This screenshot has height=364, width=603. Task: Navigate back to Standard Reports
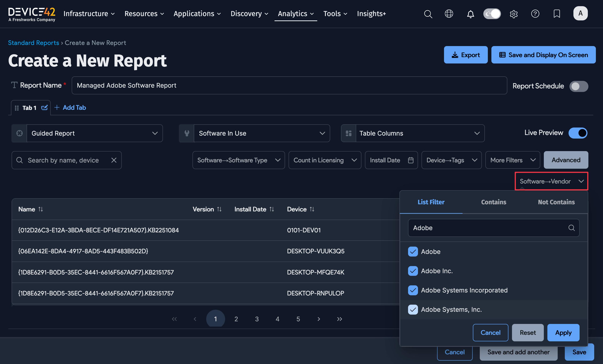34,43
